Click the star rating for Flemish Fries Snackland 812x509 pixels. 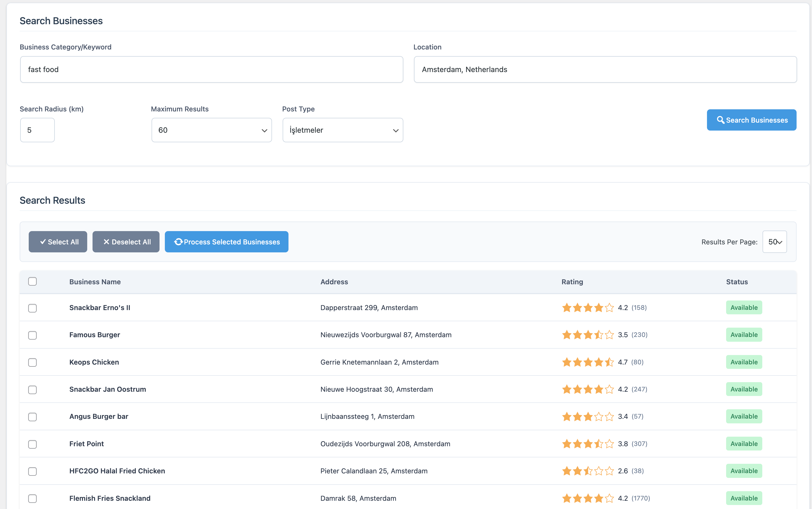(x=588, y=498)
